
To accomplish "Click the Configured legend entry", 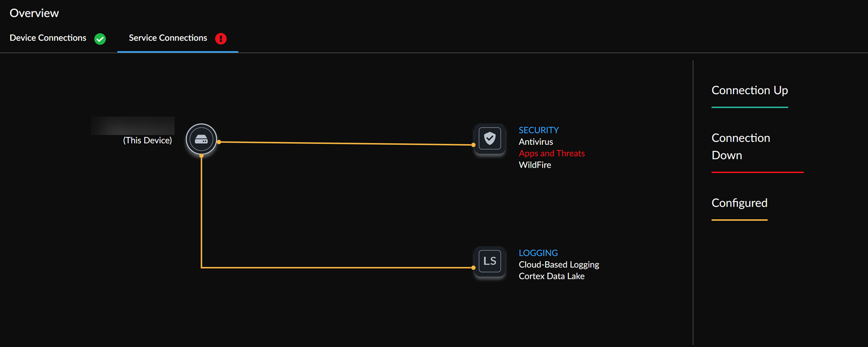I will click(739, 203).
